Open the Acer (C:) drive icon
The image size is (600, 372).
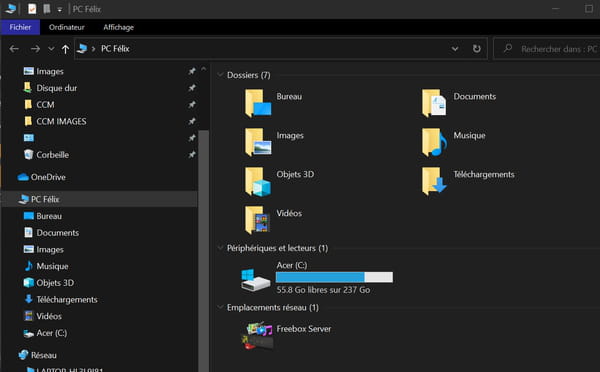tap(256, 280)
